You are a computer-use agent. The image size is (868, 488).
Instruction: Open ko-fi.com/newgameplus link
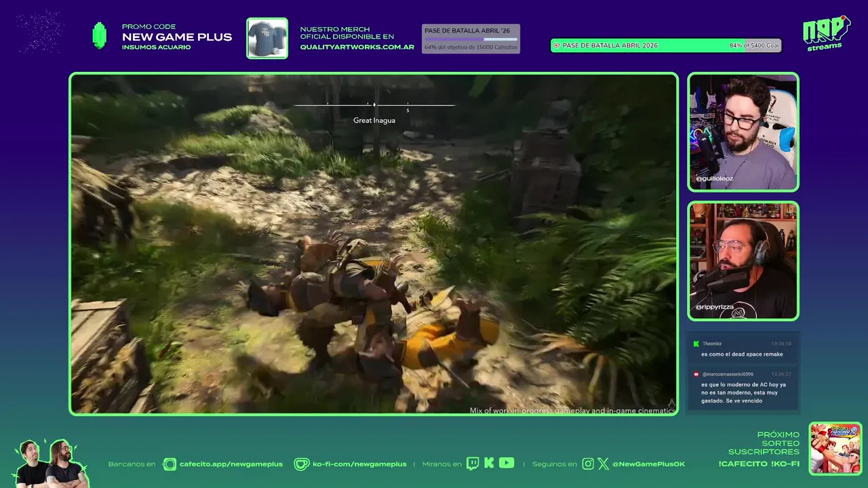[x=359, y=464]
